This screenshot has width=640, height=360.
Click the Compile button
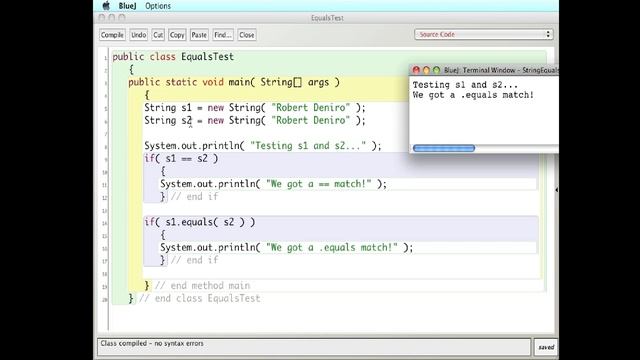tap(112, 35)
